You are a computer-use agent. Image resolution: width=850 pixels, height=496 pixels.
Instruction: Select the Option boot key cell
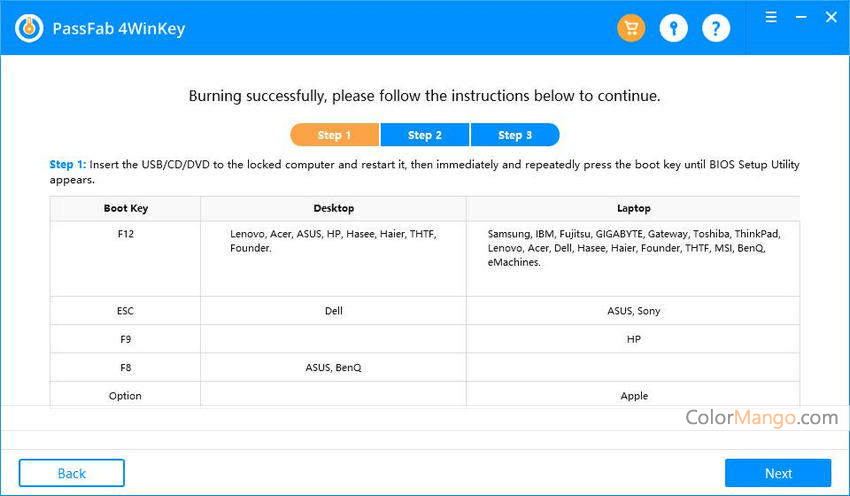(126, 396)
